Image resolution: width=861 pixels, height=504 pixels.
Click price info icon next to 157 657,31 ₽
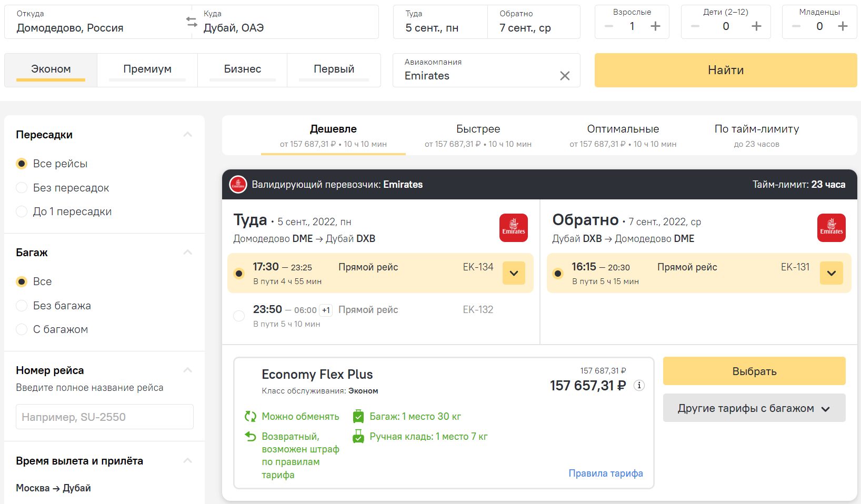[639, 386]
